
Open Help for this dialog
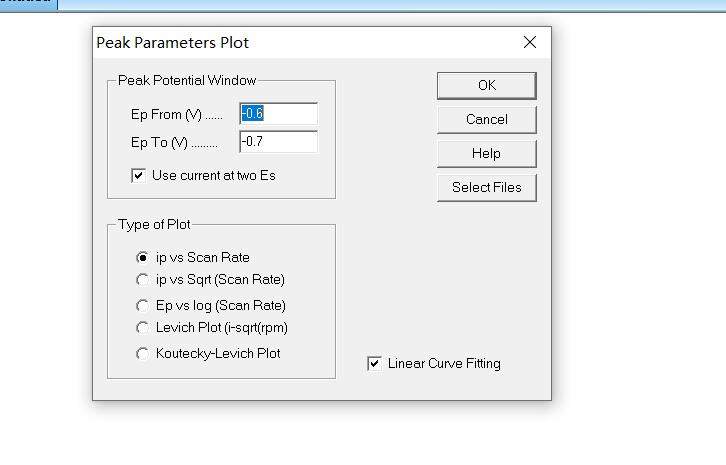(486, 153)
